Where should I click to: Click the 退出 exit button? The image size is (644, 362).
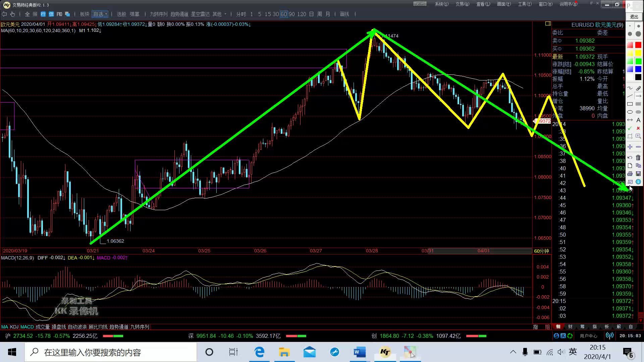(x=634, y=16)
